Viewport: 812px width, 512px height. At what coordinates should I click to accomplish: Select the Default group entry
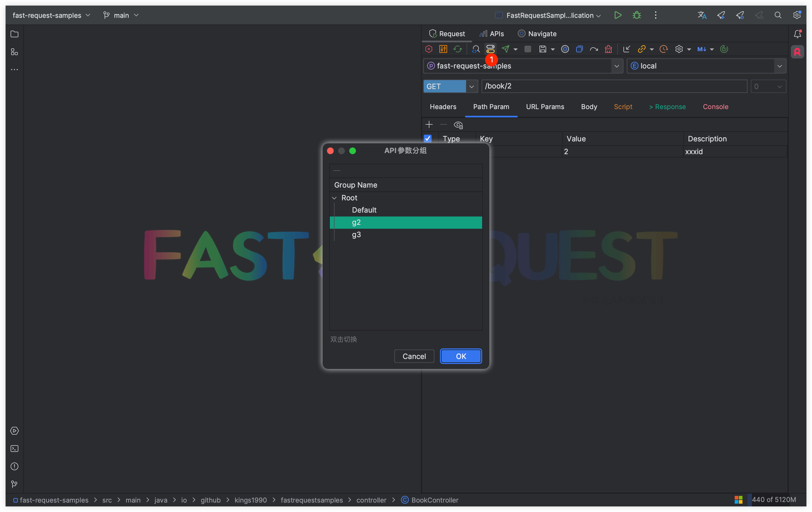pyautogui.click(x=364, y=210)
